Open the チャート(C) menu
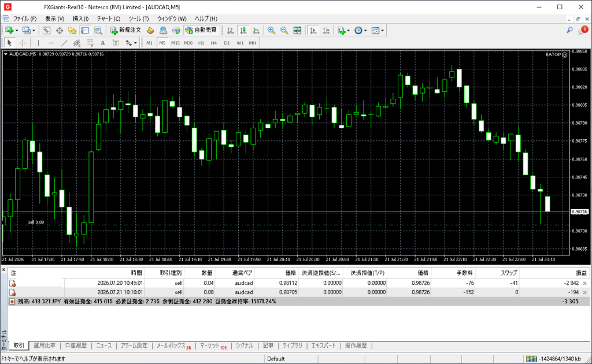Screen dimensions: 592x364 point(108,18)
